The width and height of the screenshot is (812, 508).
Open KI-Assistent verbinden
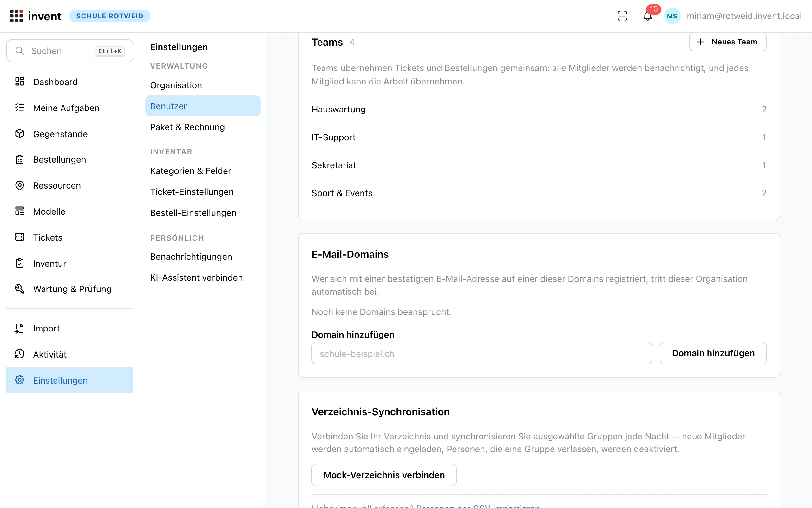[203, 277]
